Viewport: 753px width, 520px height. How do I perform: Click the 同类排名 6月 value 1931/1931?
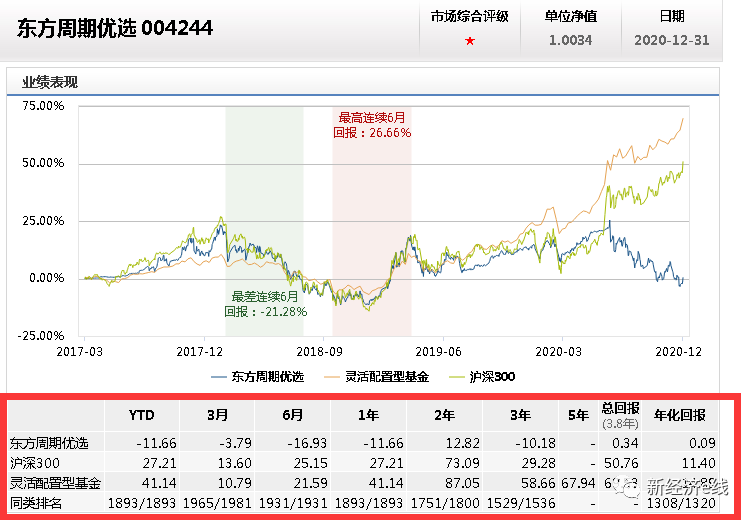click(x=293, y=503)
